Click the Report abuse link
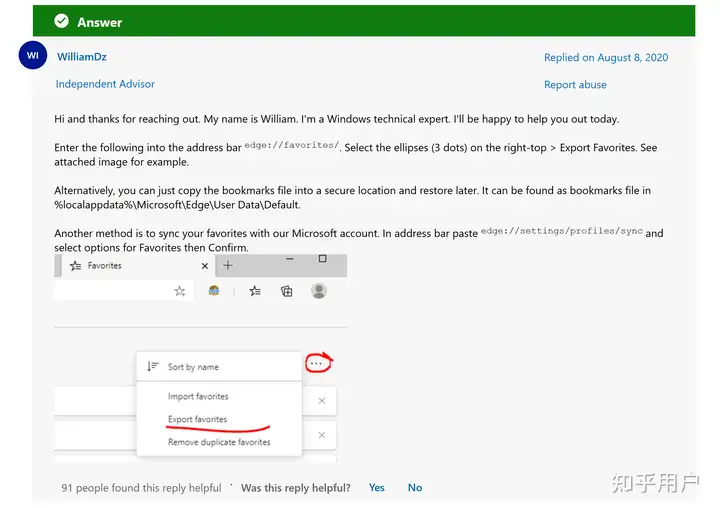 pyautogui.click(x=575, y=85)
